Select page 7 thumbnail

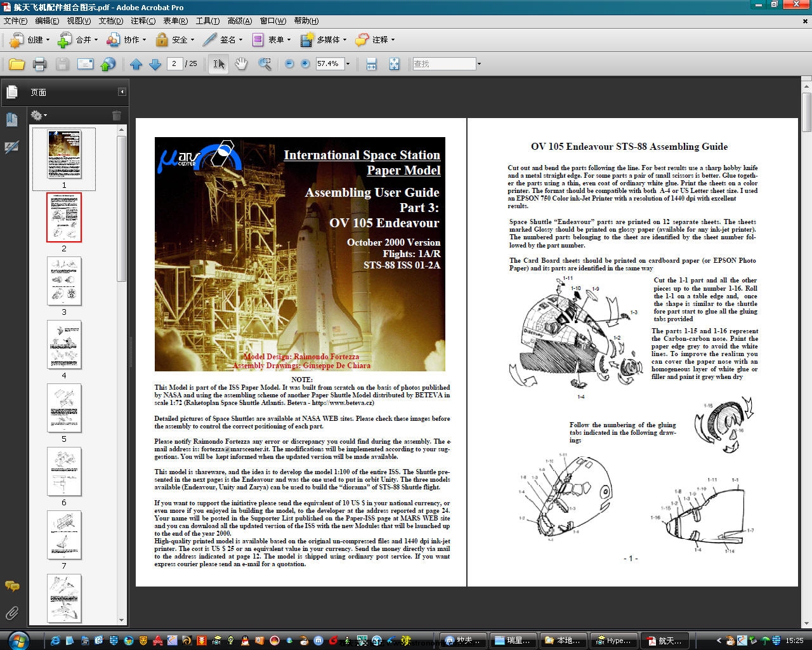[64, 535]
